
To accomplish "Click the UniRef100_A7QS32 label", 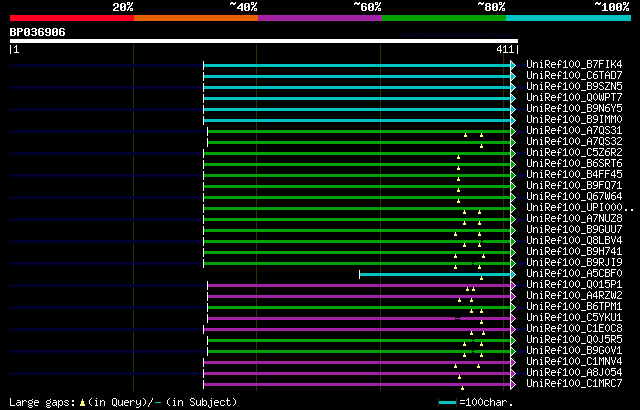I will (574, 142).
